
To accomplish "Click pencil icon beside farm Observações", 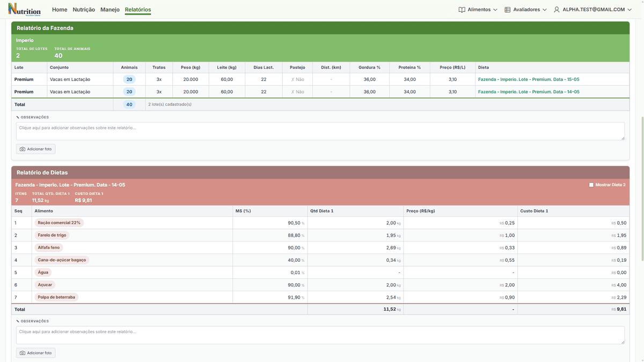I will [x=18, y=117].
